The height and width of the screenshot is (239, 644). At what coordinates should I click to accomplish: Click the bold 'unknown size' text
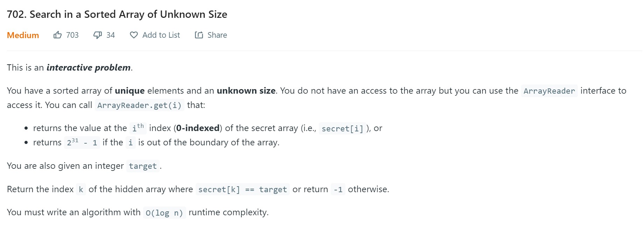(x=246, y=91)
